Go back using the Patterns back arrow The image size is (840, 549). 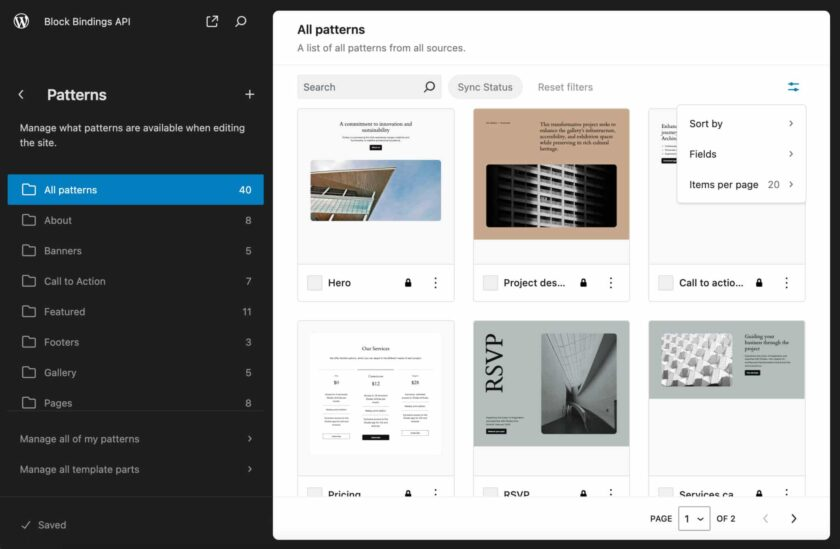coord(21,95)
